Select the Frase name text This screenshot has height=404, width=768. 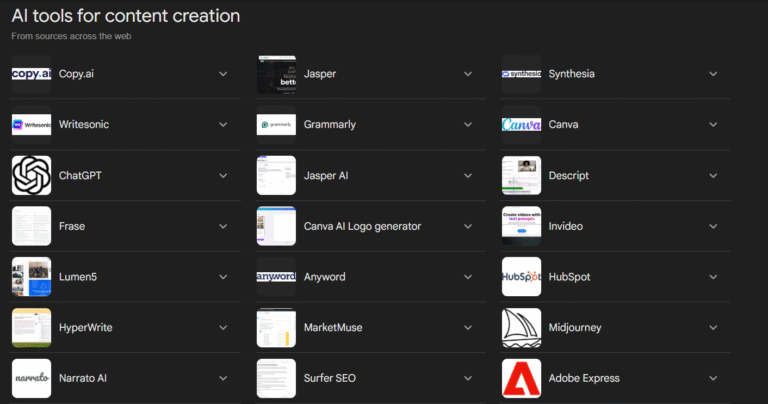point(72,226)
